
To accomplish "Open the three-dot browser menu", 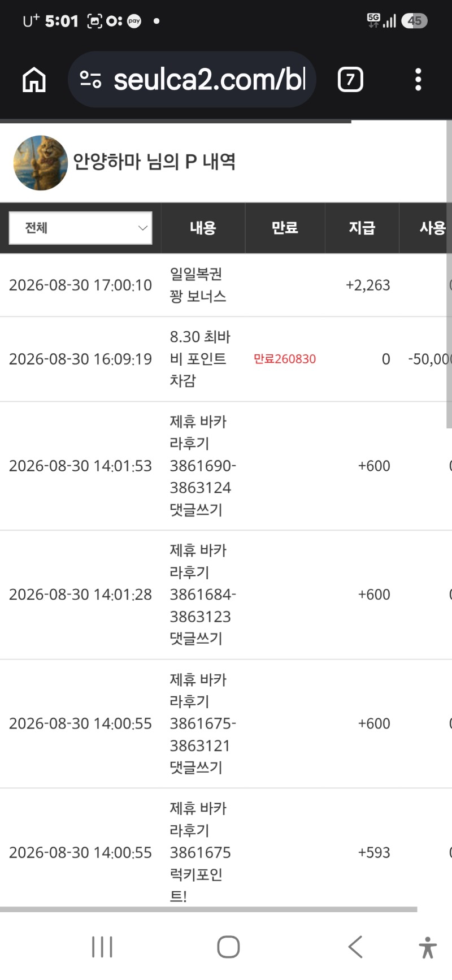I will [x=418, y=80].
